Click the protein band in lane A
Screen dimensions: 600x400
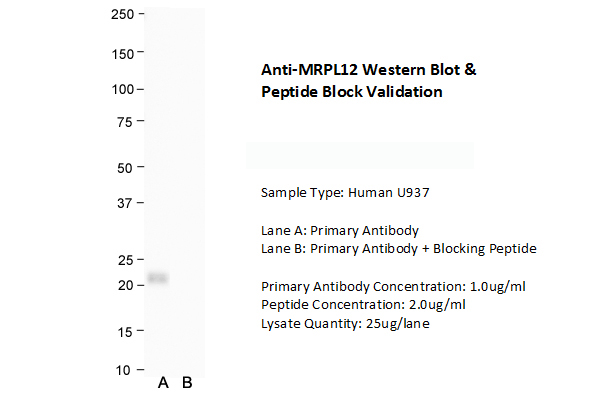pos(158,277)
